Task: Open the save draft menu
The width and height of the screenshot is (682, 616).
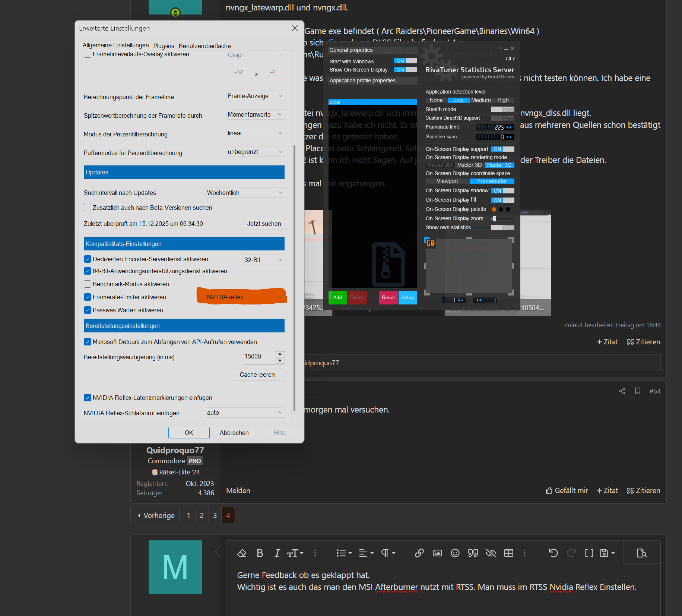Action: pyautogui.click(x=608, y=553)
